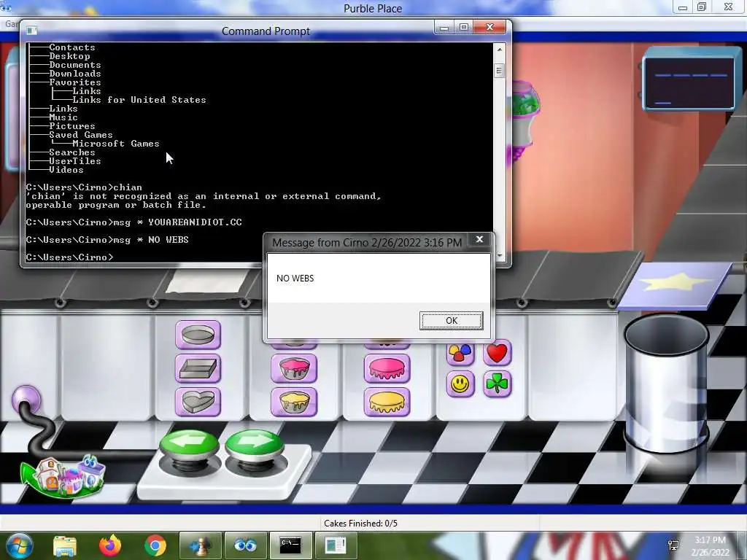Choose the yellow batter bowl

(x=294, y=402)
